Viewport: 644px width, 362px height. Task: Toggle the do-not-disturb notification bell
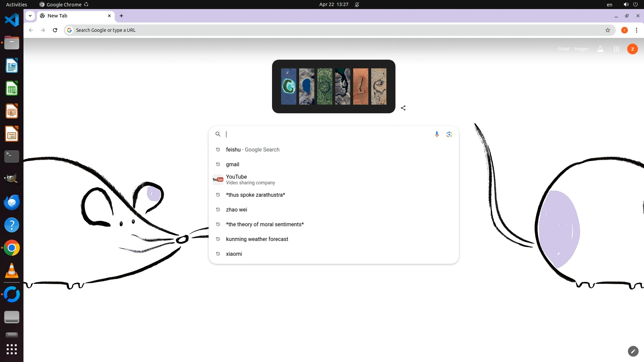coord(357,4)
